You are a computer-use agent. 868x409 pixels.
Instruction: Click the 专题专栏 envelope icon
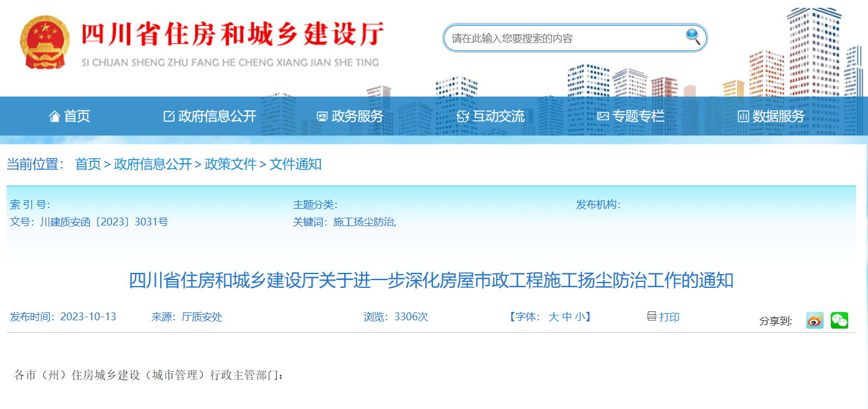click(602, 116)
